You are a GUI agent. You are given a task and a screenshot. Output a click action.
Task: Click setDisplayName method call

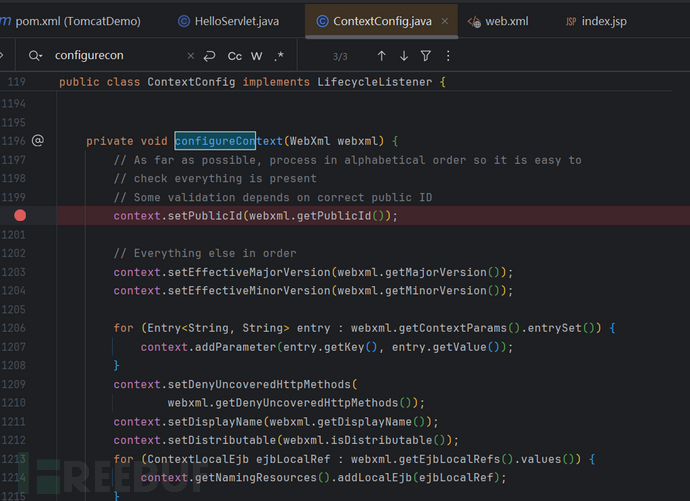coord(215,421)
